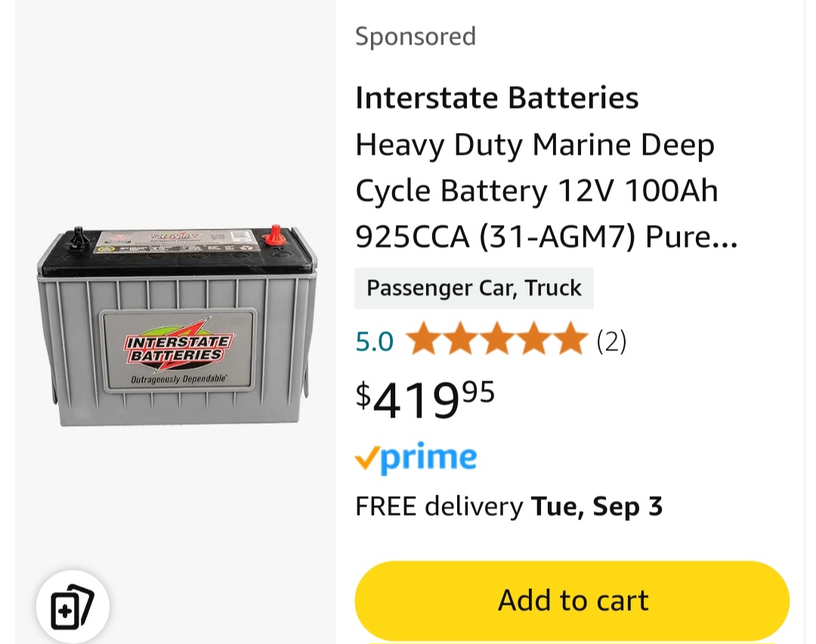Click the black negative terminal on battery
The image size is (816, 644).
point(76,239)
